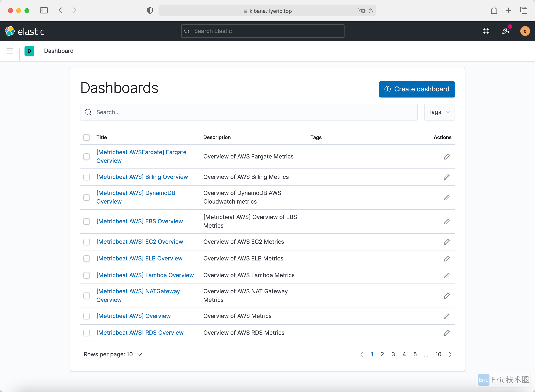Open [Metricbeat AWS] Lambda Overview

145,275
